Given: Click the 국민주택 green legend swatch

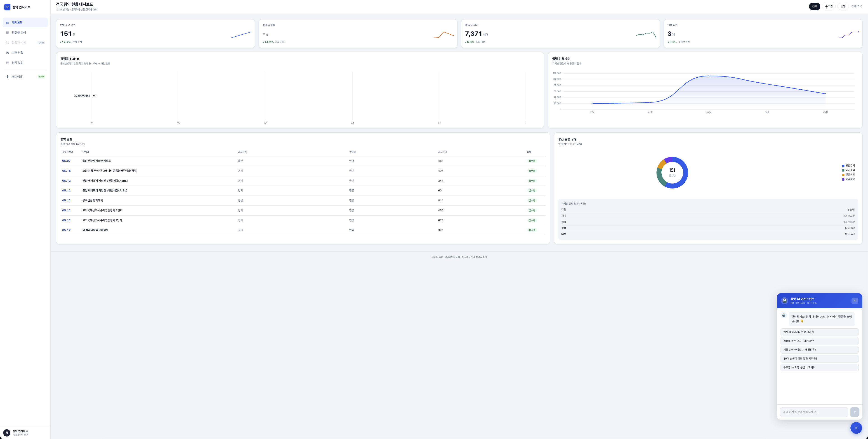Looking at the screenshot, I should pyautogui.click(x=843, y=170).
